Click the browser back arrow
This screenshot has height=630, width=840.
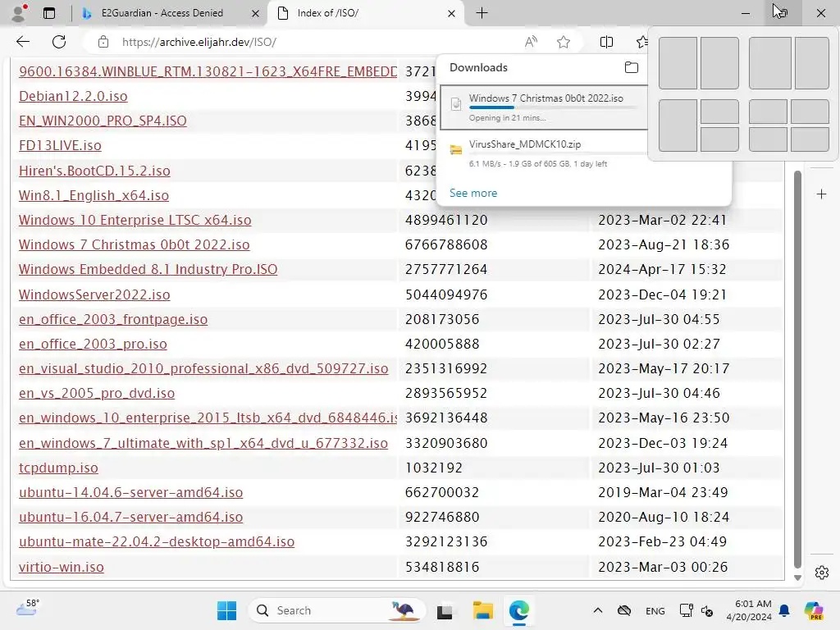pyautogui.click(x=22, y=42)
